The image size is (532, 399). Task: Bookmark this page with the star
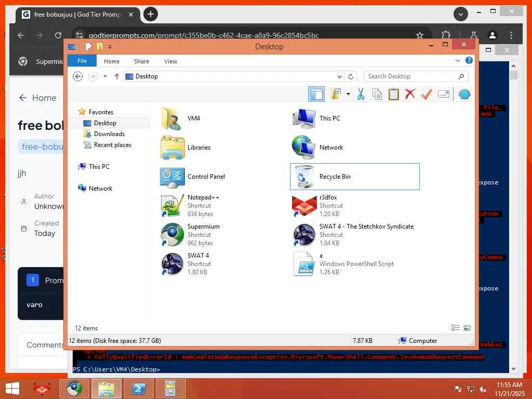tap(420, 35)
